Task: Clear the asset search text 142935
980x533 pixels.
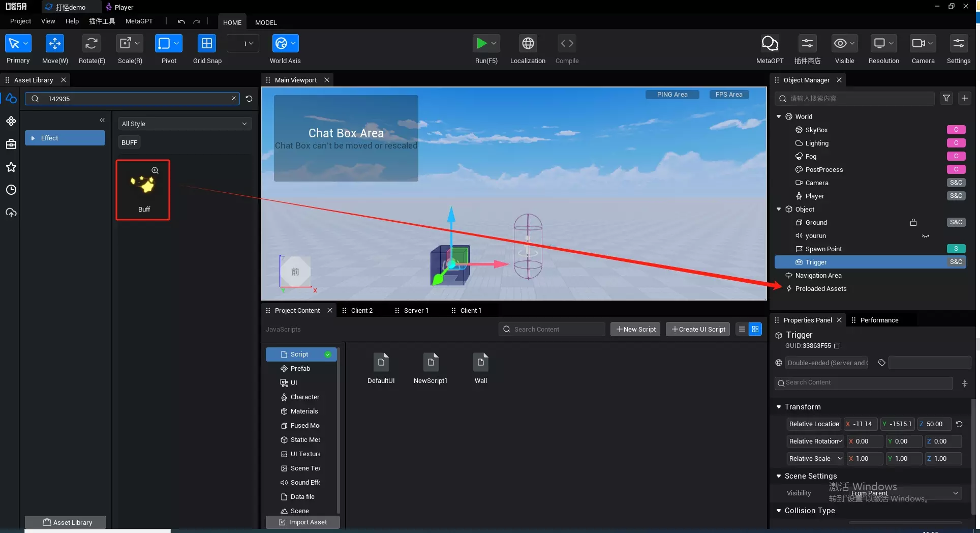Action: pyautogui.click(x=234, y=99)
